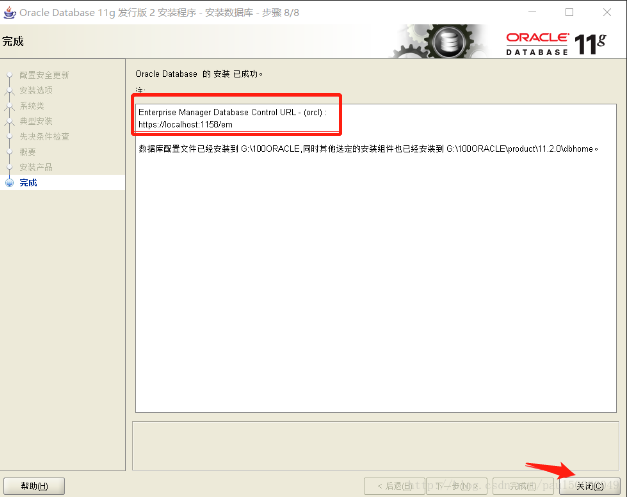The height and width of the screenshot is (497, 627).
Task: Click the Oracle Database 11g logo
Action: click(x=556, y=43)
